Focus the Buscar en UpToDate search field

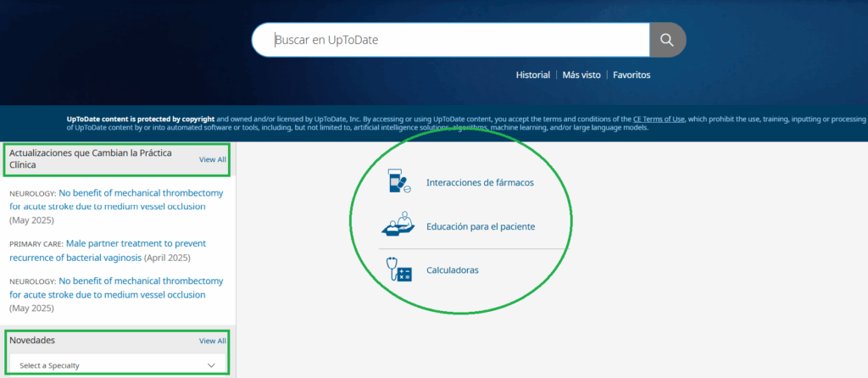coord(451,40)
